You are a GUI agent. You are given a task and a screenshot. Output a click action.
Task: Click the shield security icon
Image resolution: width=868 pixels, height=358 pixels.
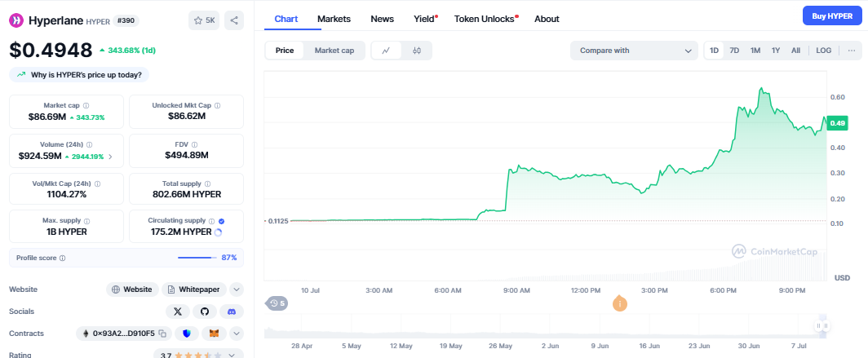coord(187,333)
